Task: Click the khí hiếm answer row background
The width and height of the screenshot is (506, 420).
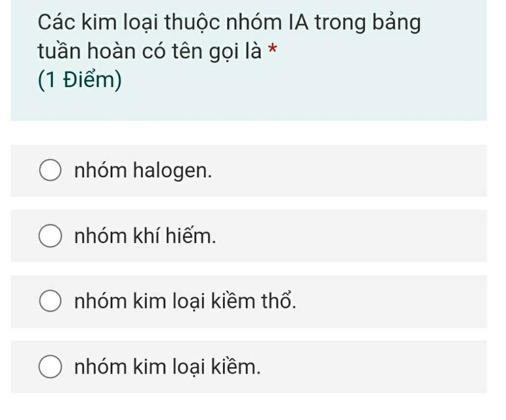Action: click(249, 236)
